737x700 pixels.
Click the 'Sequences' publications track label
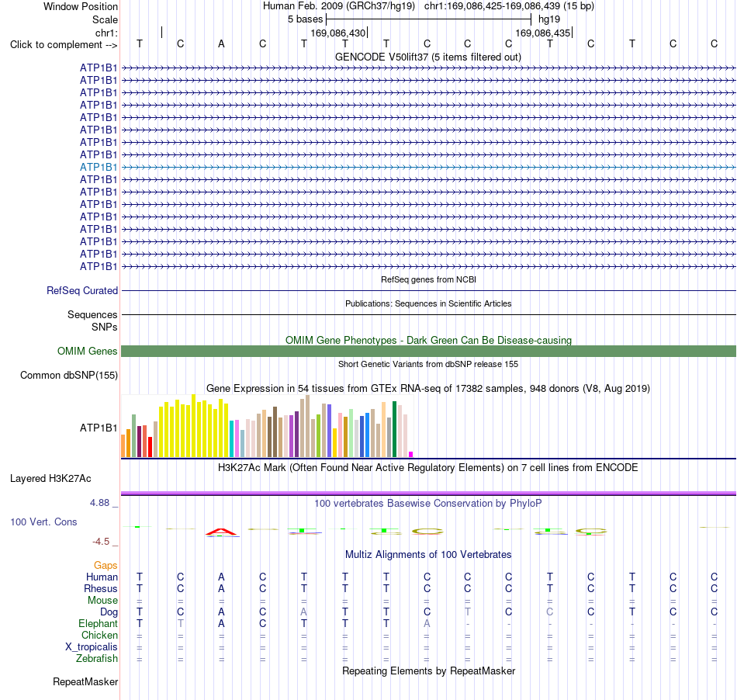[92, 314]
